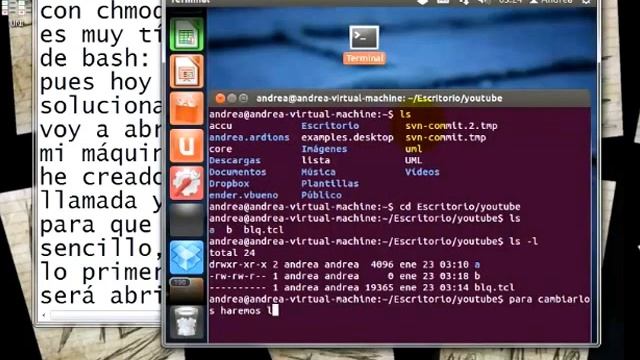Minimize the andrea terminal window
640x360 pixels.
(x=231, y=98)
